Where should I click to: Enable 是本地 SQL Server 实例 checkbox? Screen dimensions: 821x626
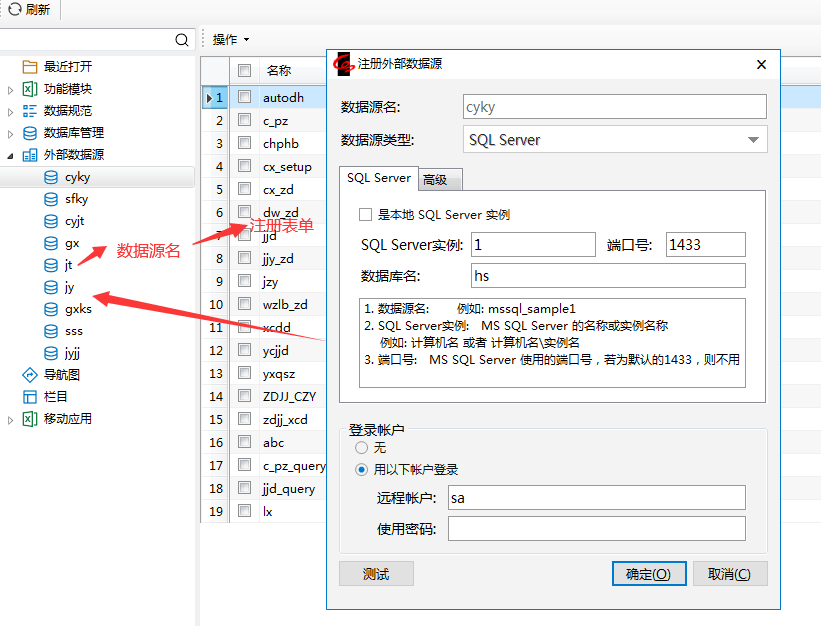point(365,214)
